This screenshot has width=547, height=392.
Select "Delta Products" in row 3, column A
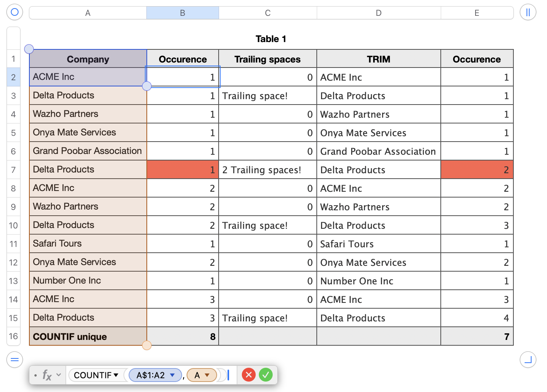88,95
